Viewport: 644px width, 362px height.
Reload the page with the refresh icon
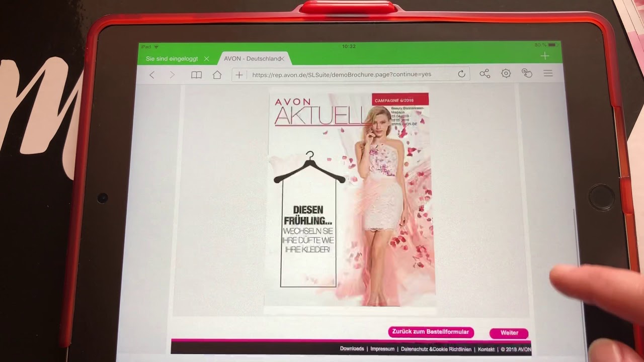click(461, 74)
